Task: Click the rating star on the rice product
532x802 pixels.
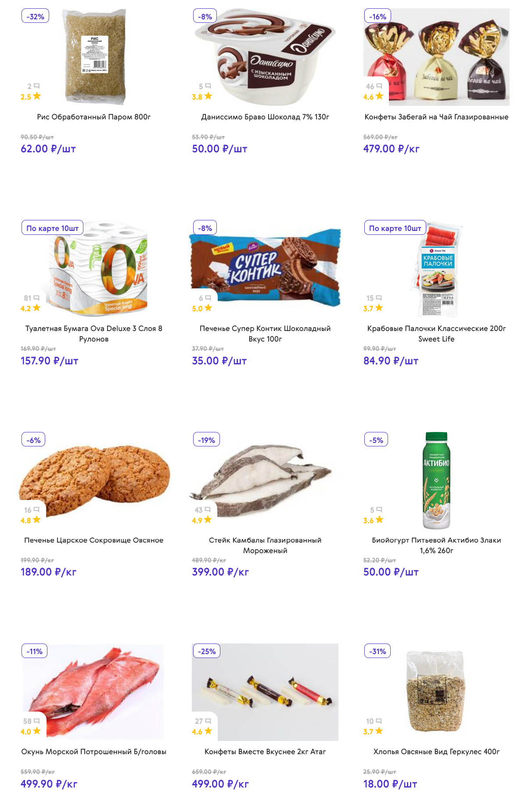Action: tap(37, 96)
